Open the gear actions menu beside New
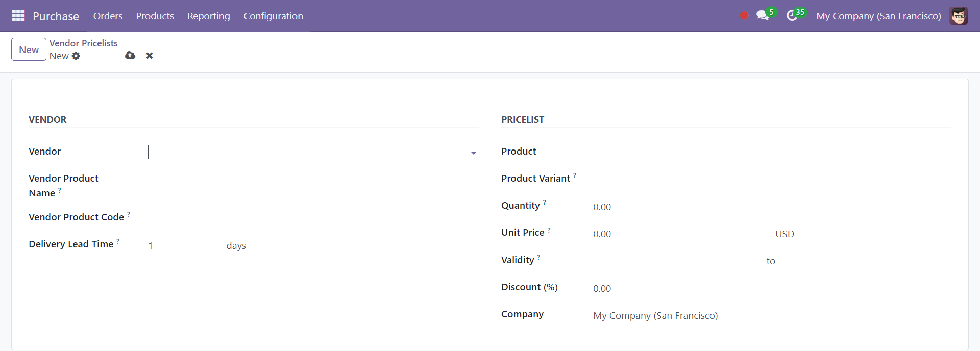980x351 pixels. 76,56
